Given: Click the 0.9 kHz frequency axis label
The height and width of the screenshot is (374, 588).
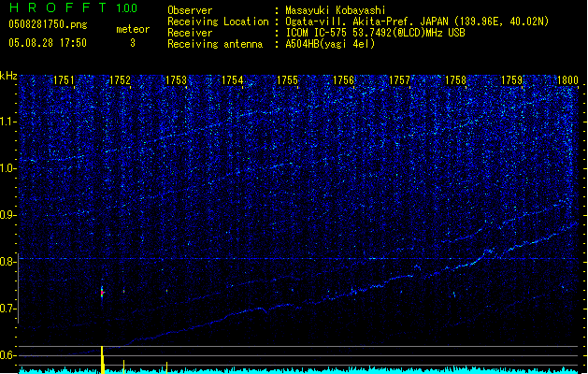Looking at the screenshot, I should [8, 215].
